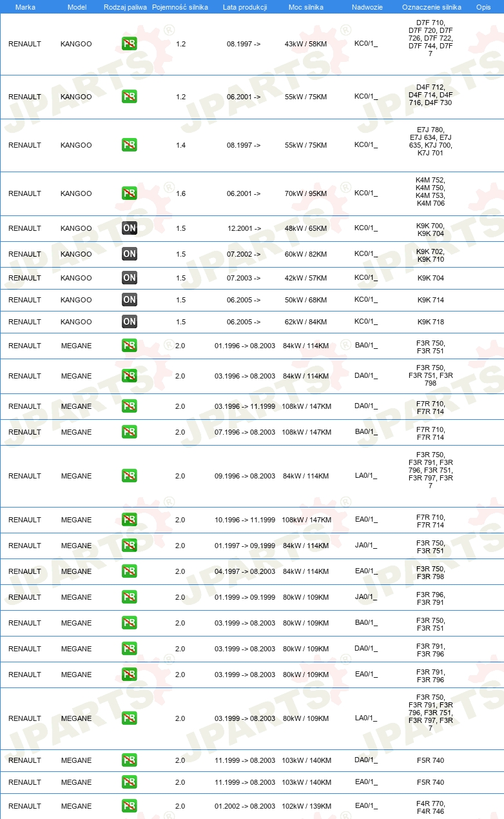Click the petrol icon in the Megane 102kW/139KM row
504x819 pixels.
[130, 806]
